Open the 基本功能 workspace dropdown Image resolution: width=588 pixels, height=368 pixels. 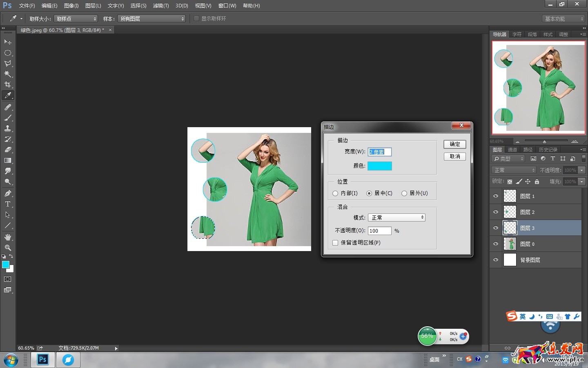(x=564, y=19)
